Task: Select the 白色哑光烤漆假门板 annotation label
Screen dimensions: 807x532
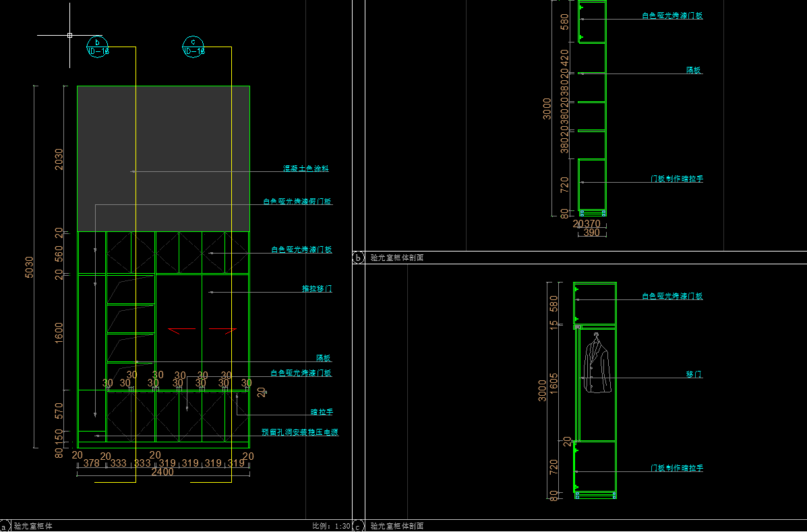Action: pyautogui.click(x=297, y=201)
